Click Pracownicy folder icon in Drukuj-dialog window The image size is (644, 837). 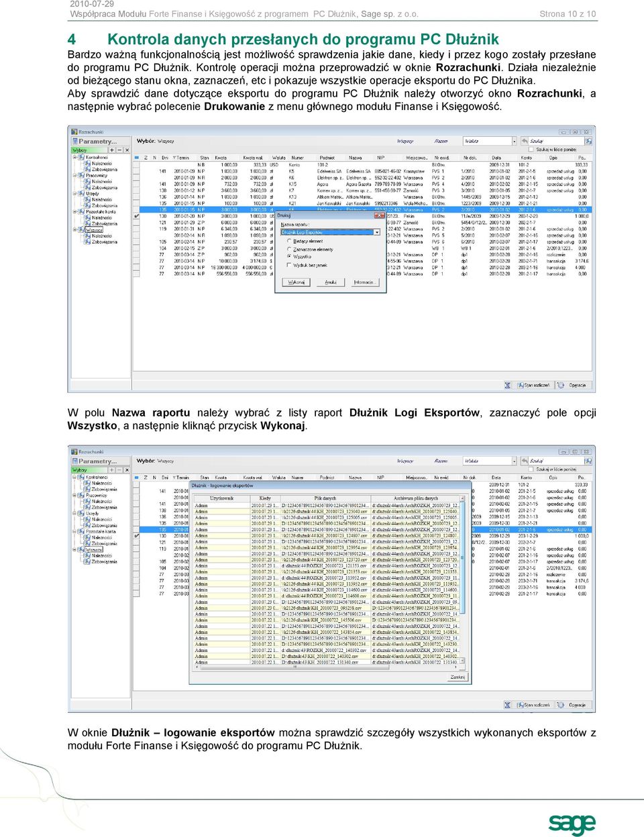point(82,176)
